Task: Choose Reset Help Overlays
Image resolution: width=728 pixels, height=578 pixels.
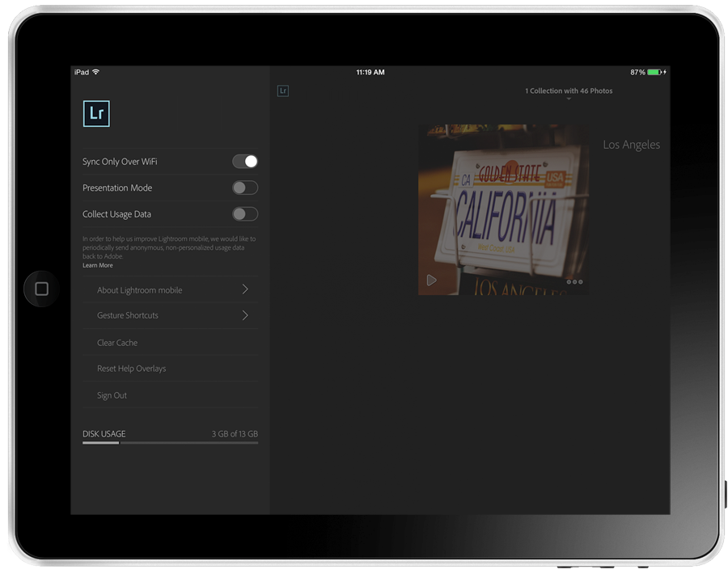Action: [x=170, y=369]
